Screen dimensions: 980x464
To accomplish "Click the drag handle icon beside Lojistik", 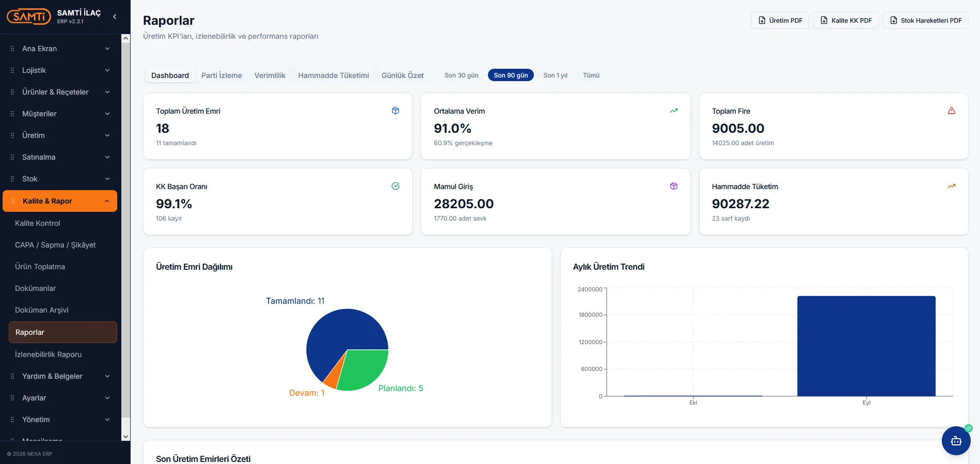I will tap(12, 70).
